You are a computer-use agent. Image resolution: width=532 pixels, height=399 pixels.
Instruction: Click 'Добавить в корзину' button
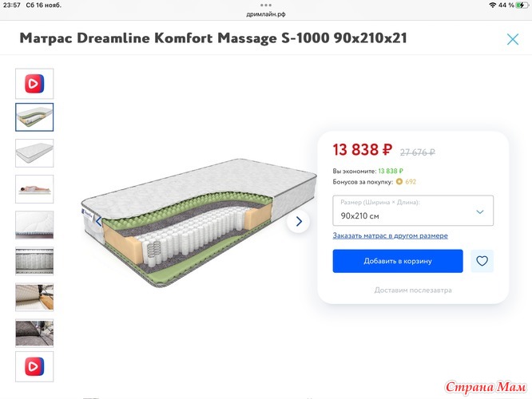pos(398,261)
